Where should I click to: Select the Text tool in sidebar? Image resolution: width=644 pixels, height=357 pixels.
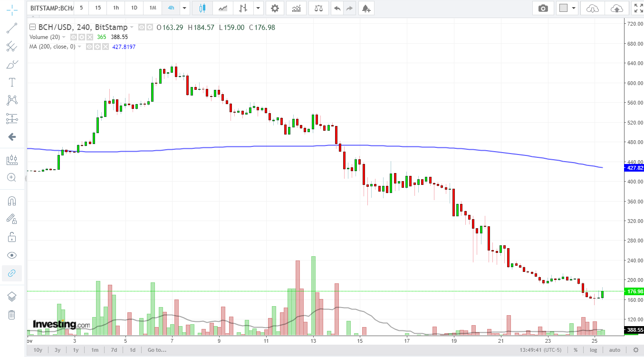(x=12, y=82)
